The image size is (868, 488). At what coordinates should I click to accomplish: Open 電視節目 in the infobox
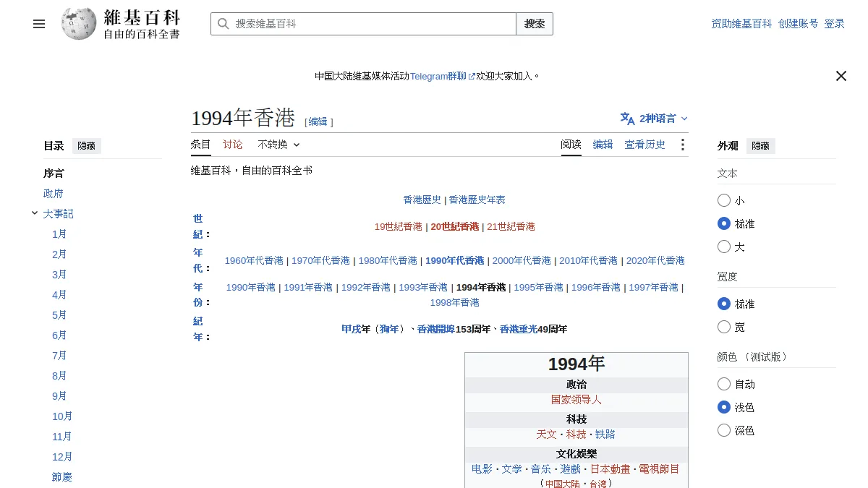click(x=660, y=469)
